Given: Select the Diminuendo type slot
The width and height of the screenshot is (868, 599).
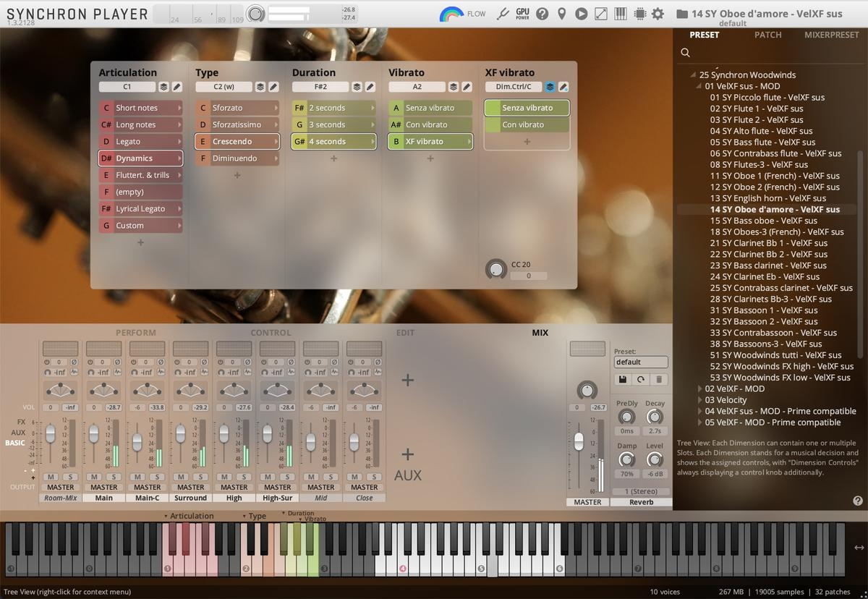Looking at the screenshot, I should 237,158.
